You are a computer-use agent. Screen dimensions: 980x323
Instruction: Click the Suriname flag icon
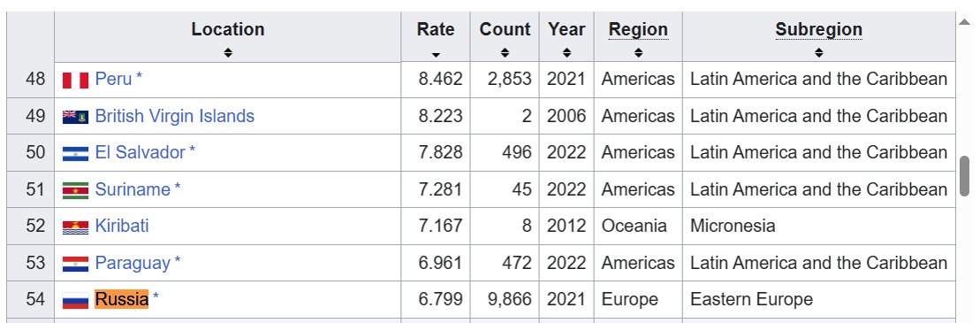(x=75, y=190)
